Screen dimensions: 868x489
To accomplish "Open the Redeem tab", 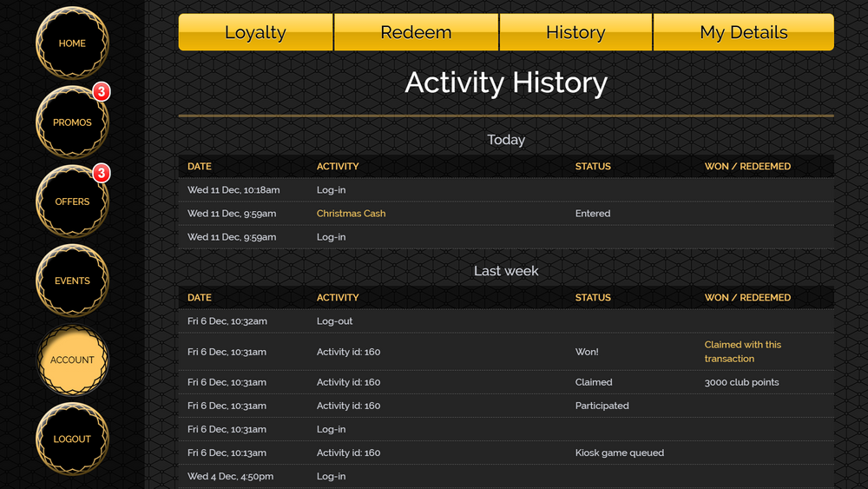I will click(416, 33).
